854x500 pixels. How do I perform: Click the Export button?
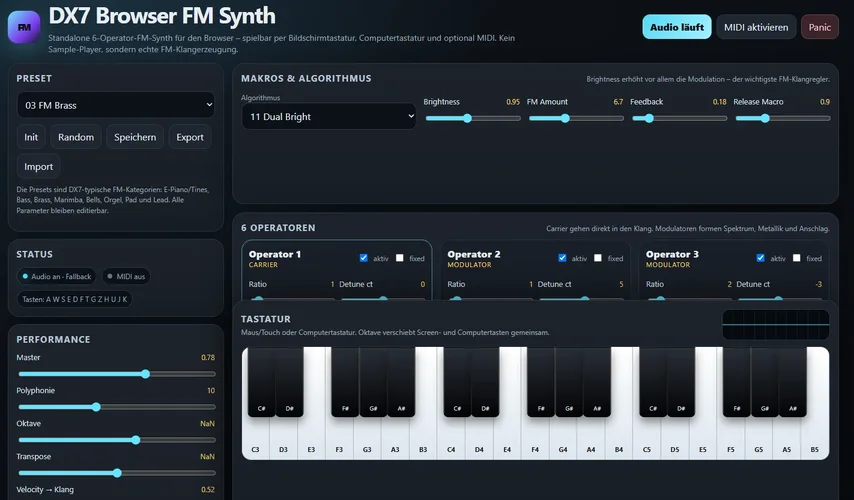190,137
